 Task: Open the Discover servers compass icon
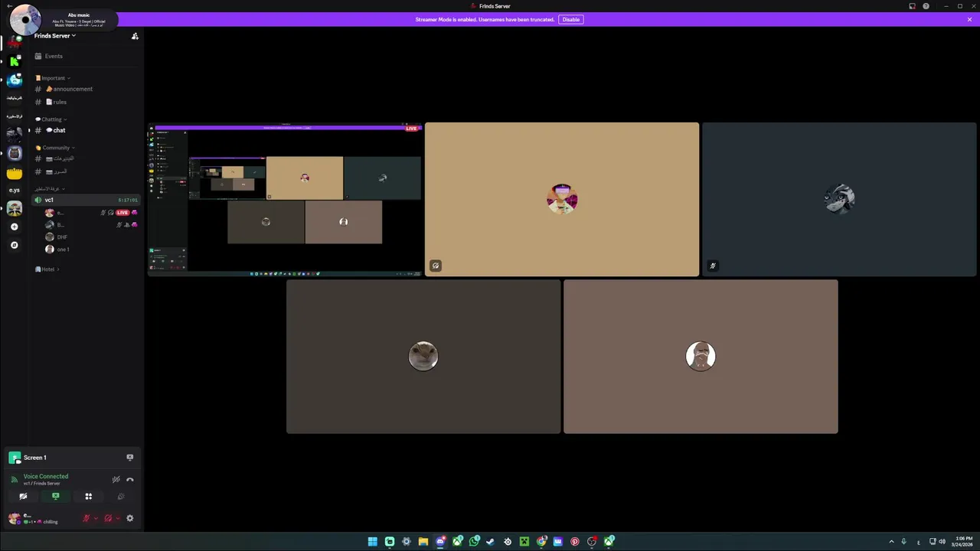point(15,245)
